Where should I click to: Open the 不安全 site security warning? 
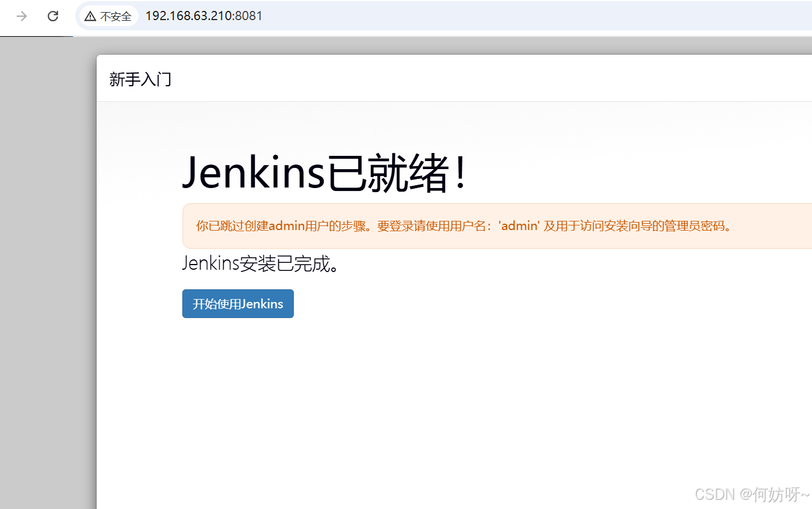(108, 16)
